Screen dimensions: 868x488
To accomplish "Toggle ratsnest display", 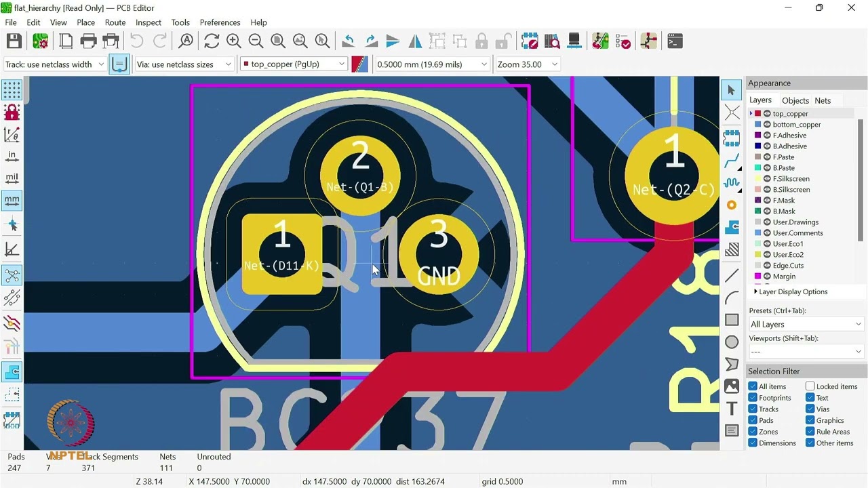I will (x=12, y=276).
